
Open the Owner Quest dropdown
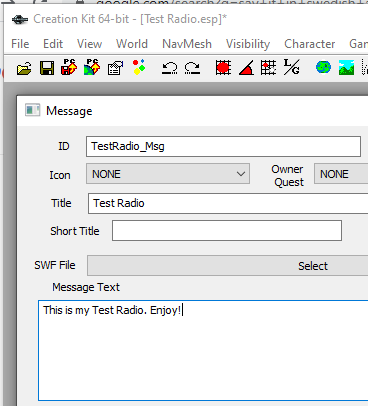(x=341, y=174)
